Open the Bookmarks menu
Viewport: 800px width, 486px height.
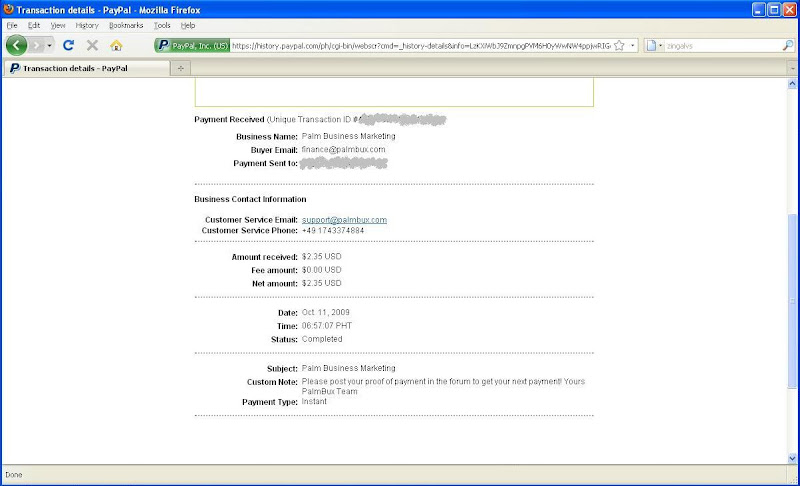pyautogui.click(x=126, y=25)
